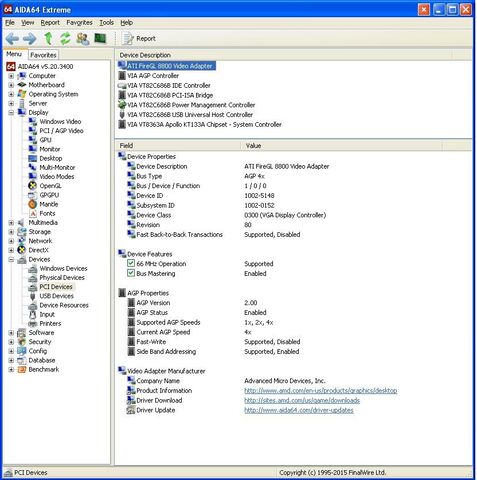Toggle the Bus Mastering checkbox
477x480 pixels.
click(x=131, y=273)
